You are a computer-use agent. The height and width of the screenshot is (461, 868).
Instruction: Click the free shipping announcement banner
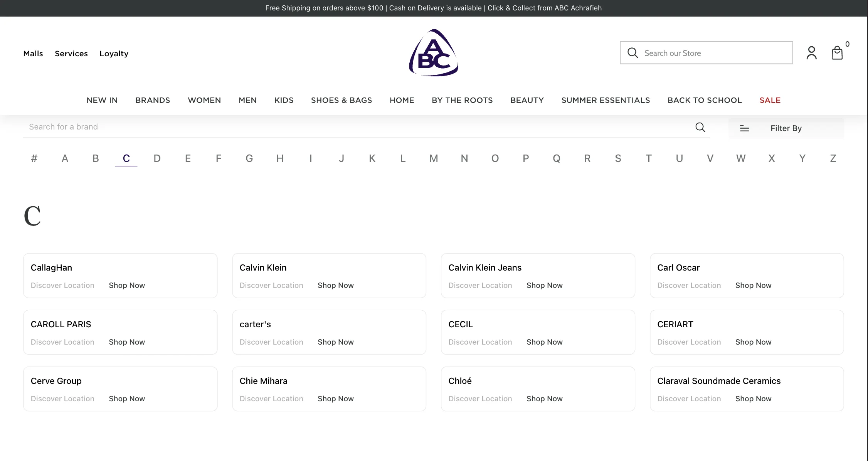(x=434, y=8)
